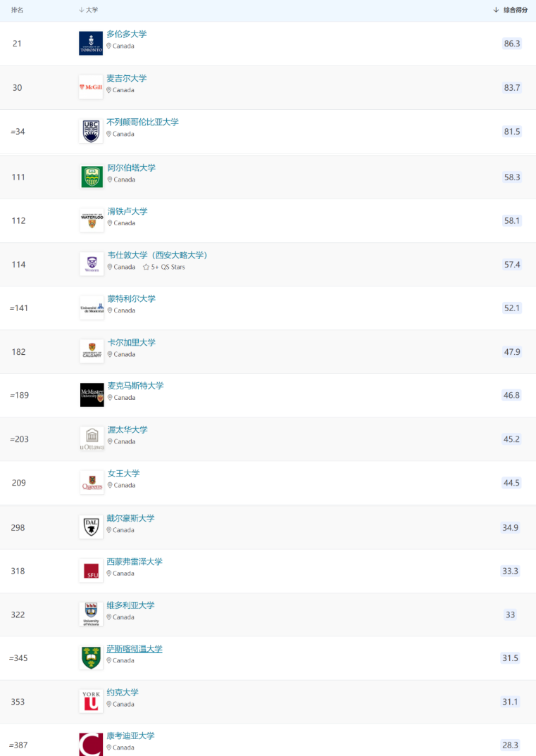This screenshot has height=756, width=536.
Task: Open the 麦吉尔大学 link
Action: pyautogui.click(x=127, y=78)
